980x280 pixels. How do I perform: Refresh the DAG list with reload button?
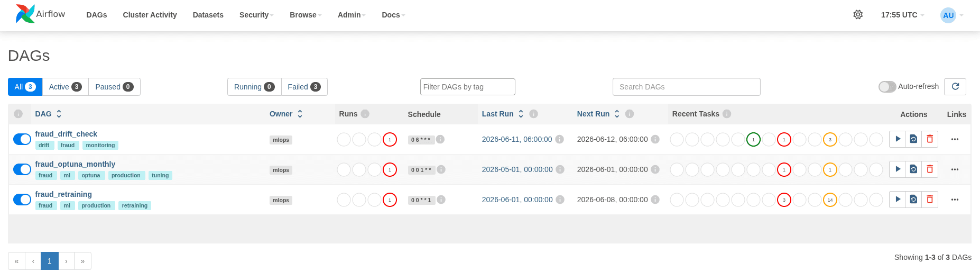click(955, 87)
